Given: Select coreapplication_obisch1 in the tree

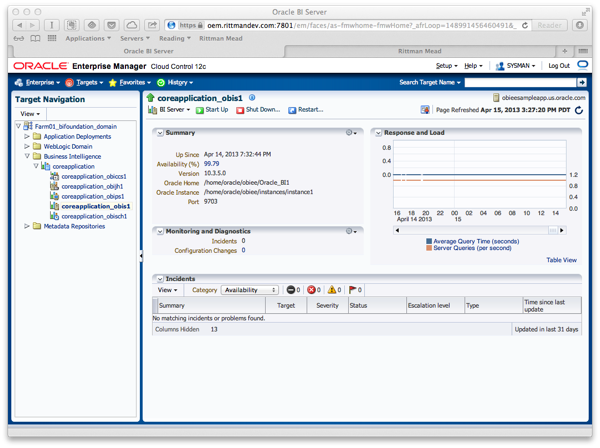Looking at the screenshot, I should (94, 216).
